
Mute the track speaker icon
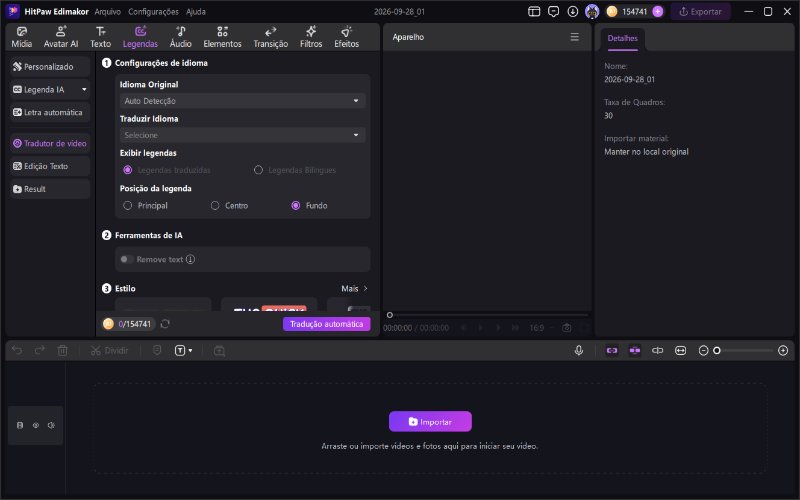51,425
